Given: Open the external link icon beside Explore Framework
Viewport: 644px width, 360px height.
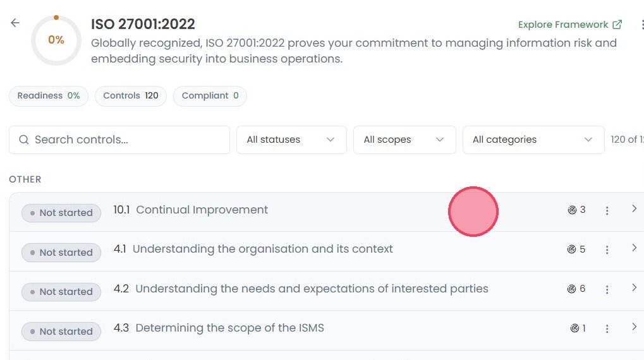Looking at the screenshot, I should tap(617, 25).
